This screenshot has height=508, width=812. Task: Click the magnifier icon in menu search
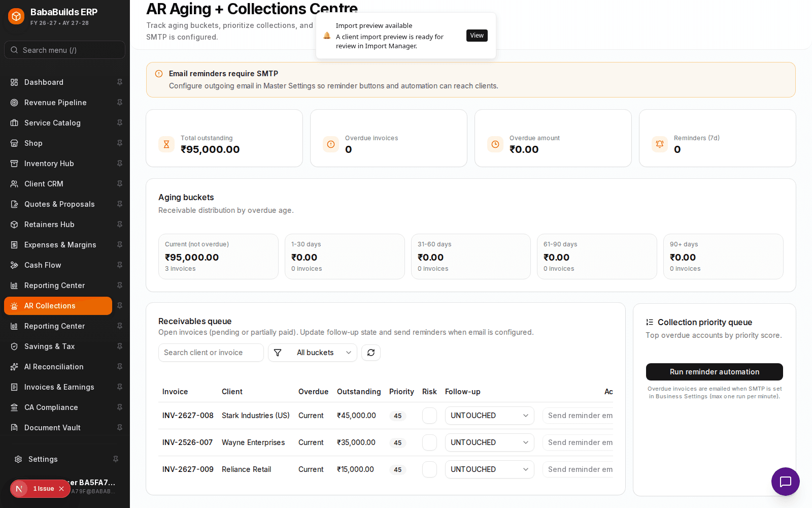14,50
